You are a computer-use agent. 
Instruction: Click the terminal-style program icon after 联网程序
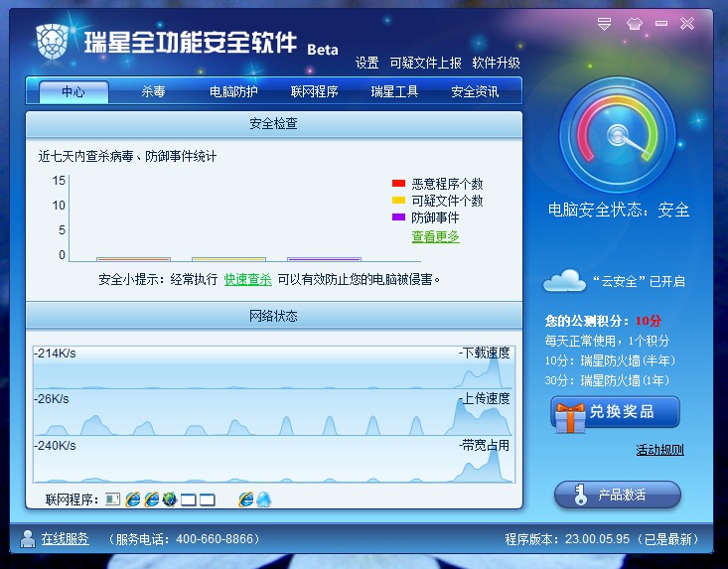click(112, 499)
